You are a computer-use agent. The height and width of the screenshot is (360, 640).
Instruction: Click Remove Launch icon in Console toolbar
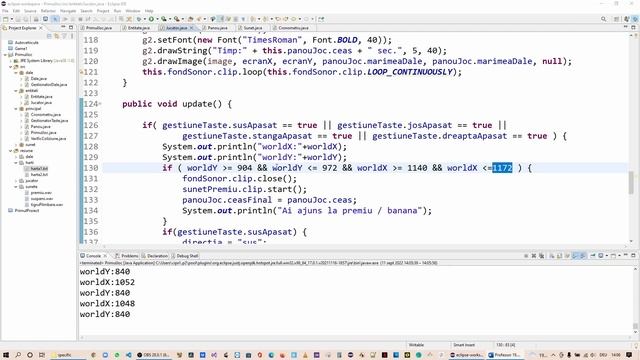tap(533, 256)
